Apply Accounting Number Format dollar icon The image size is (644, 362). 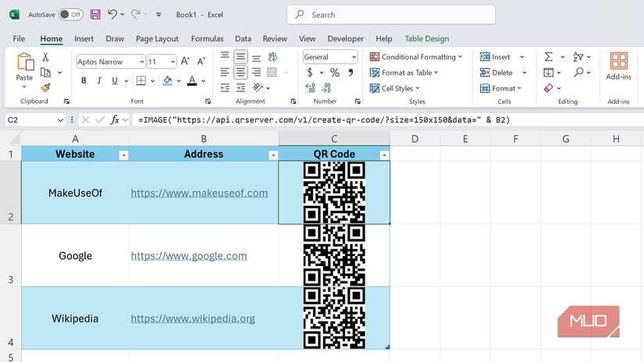click(x=310, y=73)
